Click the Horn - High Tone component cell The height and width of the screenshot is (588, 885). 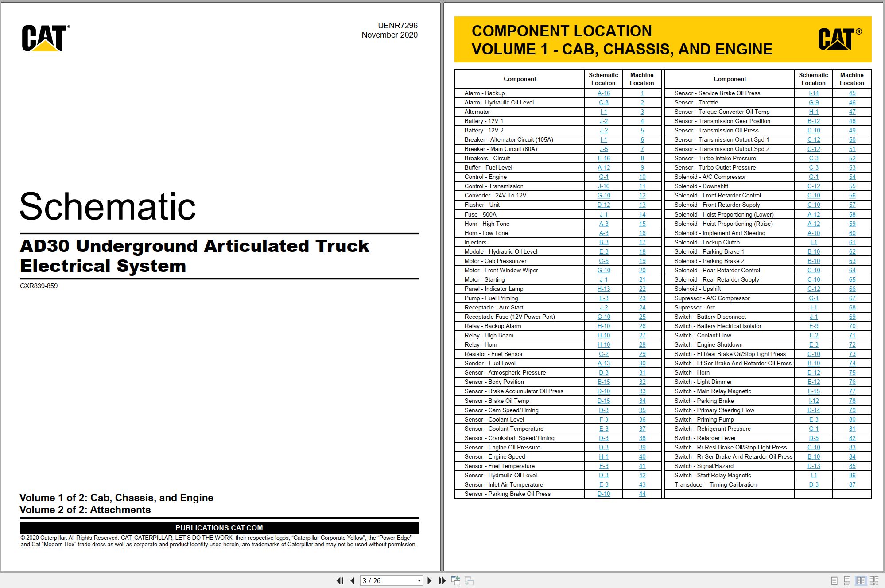pos(520,224)
